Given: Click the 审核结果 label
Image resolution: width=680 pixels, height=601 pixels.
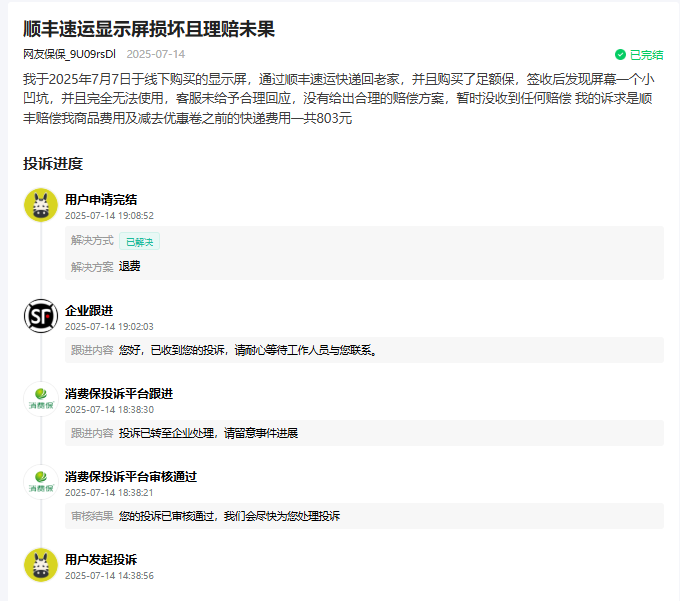Looking at the screenshot, I should [92, 516].
